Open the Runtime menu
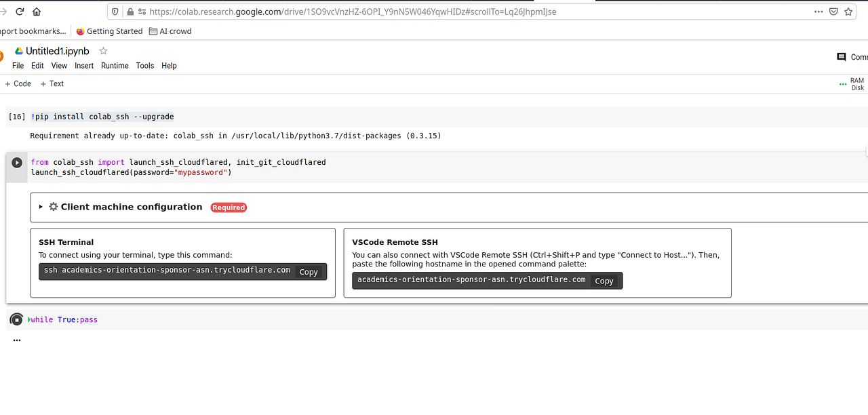This screenshot has height=415, width=868. click(x=115, y=66)
